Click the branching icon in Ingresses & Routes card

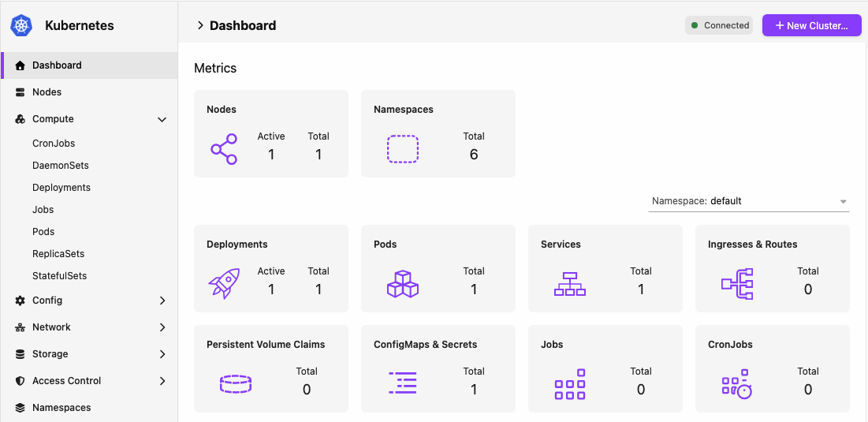coord(737,283)
